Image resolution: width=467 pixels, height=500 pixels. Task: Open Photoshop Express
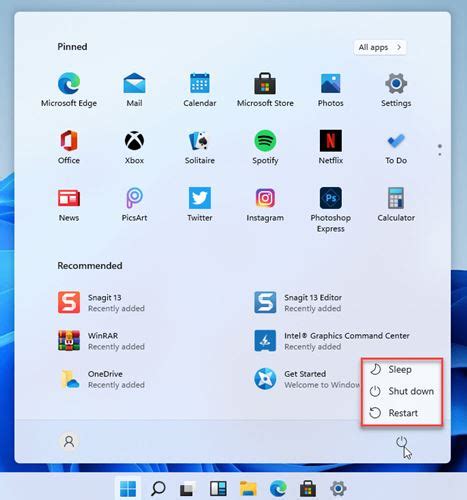pos(330,209)
